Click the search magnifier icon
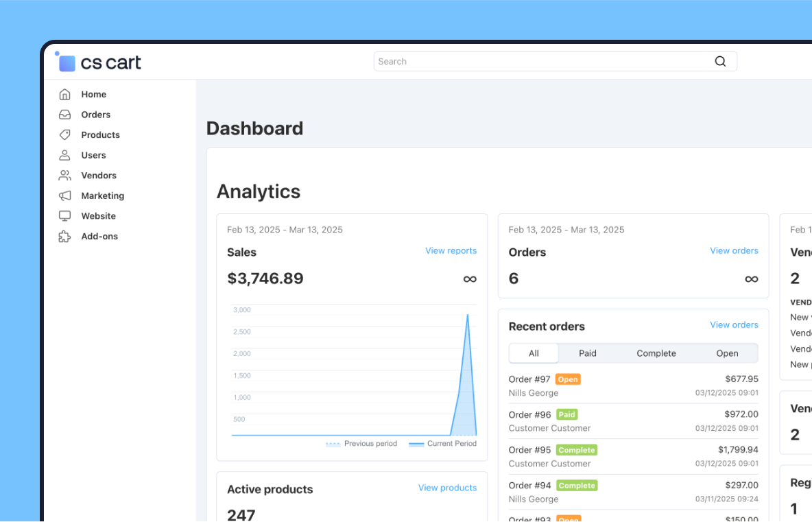The image size is (812, 522). click(719, 61)
